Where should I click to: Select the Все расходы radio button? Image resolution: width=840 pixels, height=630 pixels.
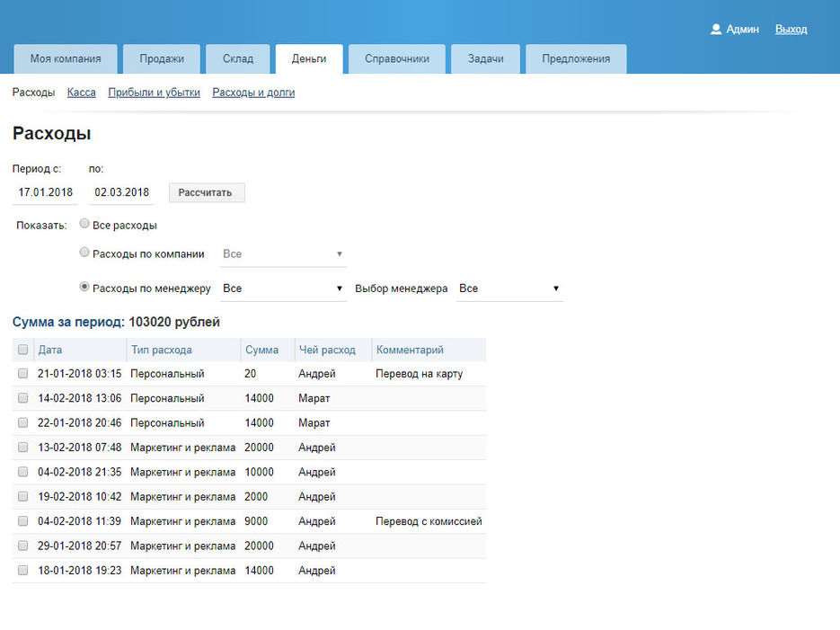coord(84,225)
